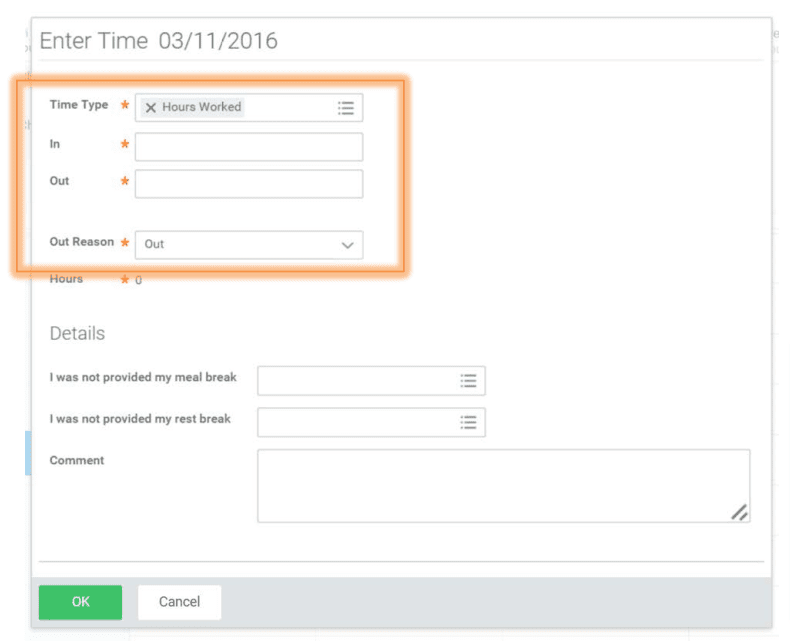Click the Out Reason field label
The height and width of the screenshot is (641, 790).
click(x=82, y=242)
